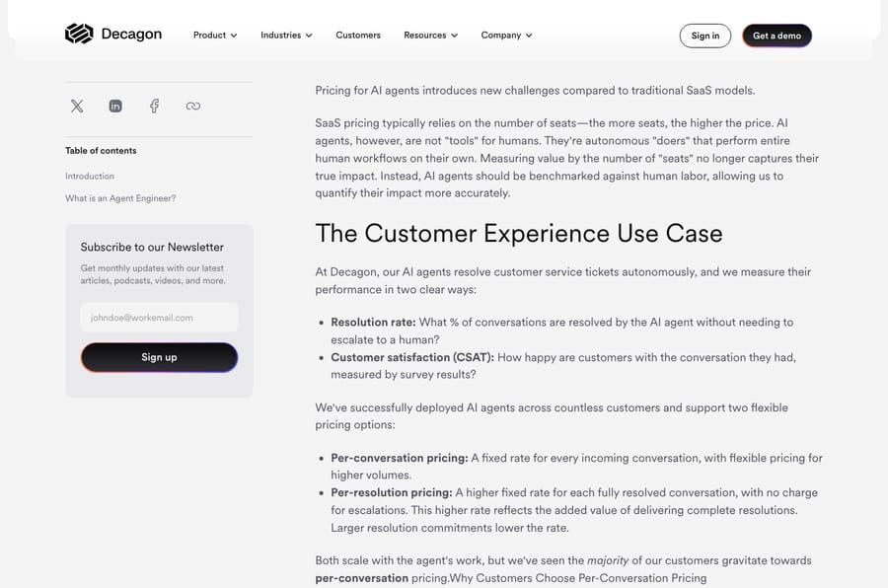Jump to What is an Agent Engineer section
Image resolution: width=888 pixels, height=588 pixels.
(x=120, y=198)
